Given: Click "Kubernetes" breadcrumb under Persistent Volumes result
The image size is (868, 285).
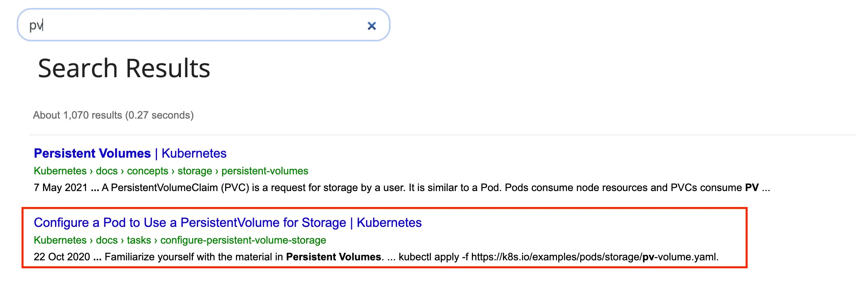Looking at the screenshot, I should click(x=60, y=171).
